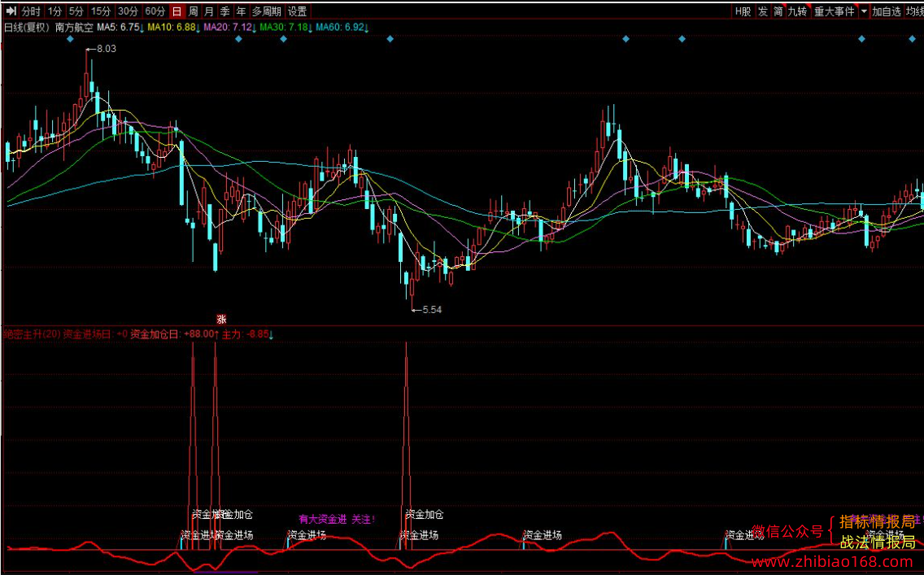Click the yellow MA10: 6.88 label
The image size is (924, 575).
click(173, 27)
